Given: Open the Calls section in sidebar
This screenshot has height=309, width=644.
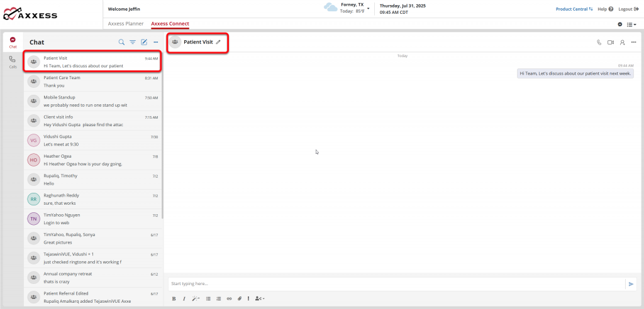Looking at the screenshot, I should [13, 62].
